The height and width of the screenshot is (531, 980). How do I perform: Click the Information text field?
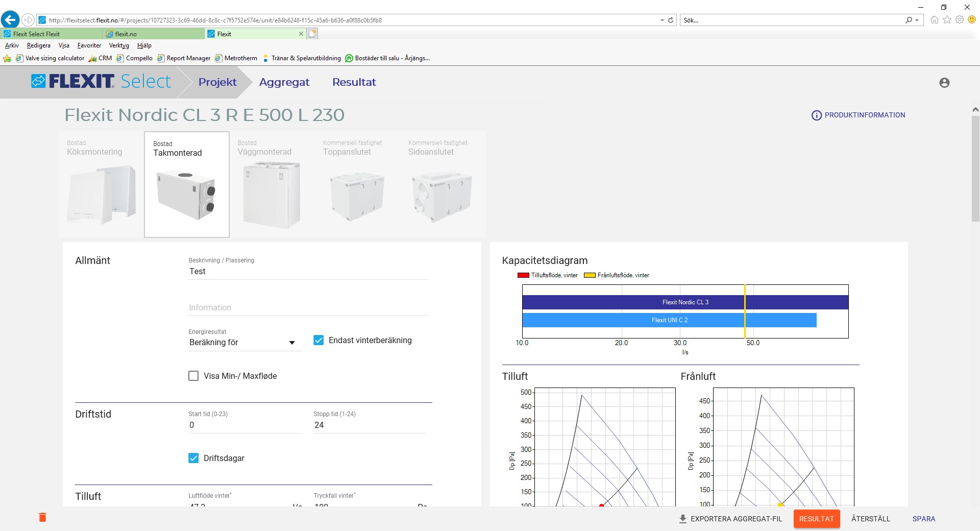[x=308, y=308]
